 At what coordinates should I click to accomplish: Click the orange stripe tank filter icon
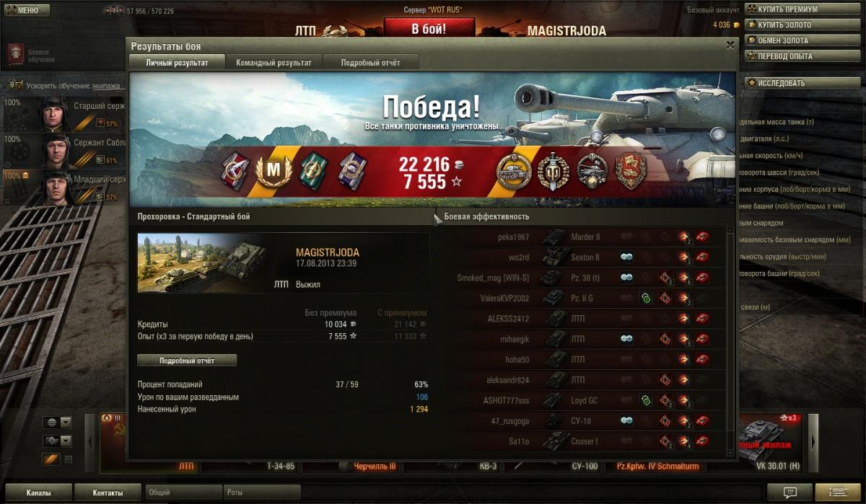coord(51,459)
